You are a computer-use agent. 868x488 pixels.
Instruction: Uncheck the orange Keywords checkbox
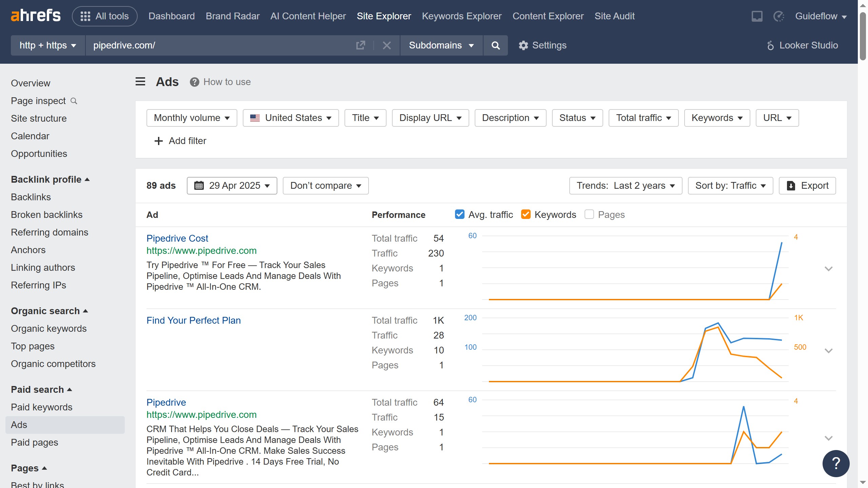click(526, 215)
